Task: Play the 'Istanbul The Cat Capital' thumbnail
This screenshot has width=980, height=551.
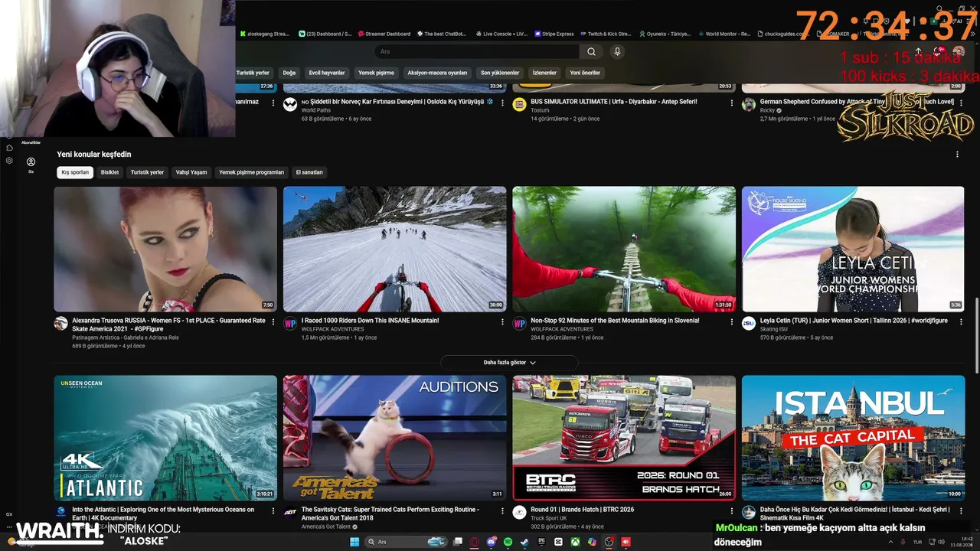Action: pos(853,438)
